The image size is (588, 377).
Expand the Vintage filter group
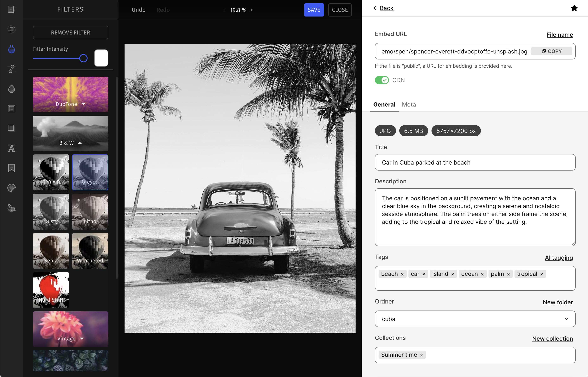(70, 339)
